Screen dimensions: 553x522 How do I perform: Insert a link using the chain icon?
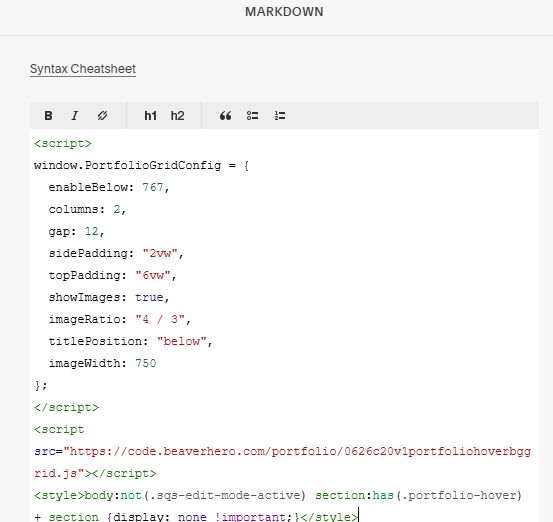pyautogui.click(x=102, y=116)
